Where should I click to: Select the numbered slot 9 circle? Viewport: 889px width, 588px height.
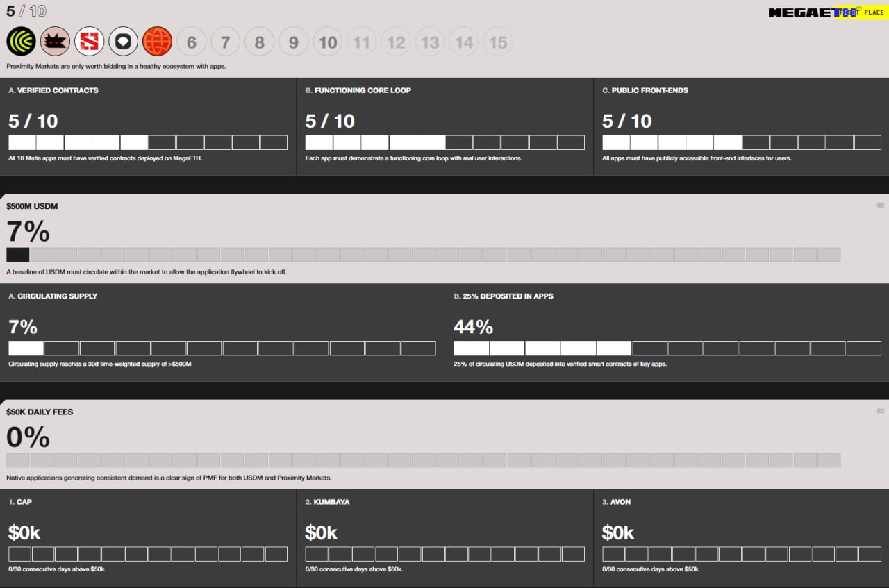point(293,42)
